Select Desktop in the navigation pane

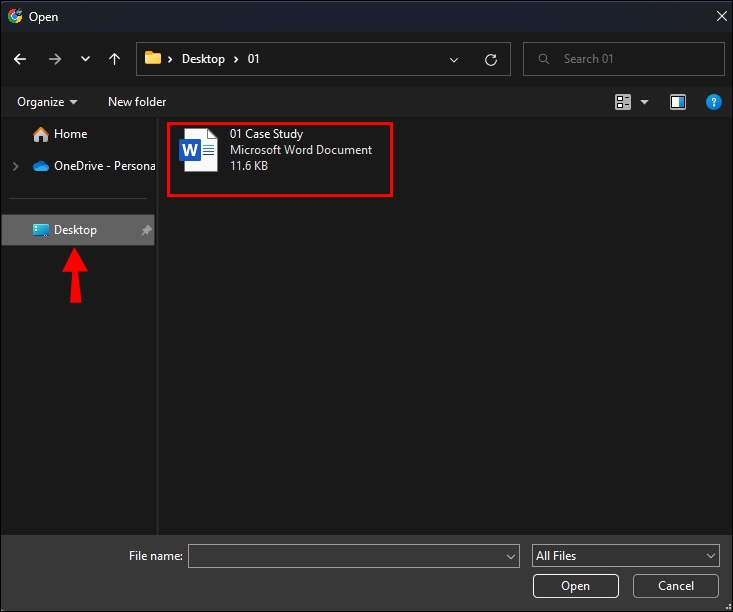tap(75, 230)
